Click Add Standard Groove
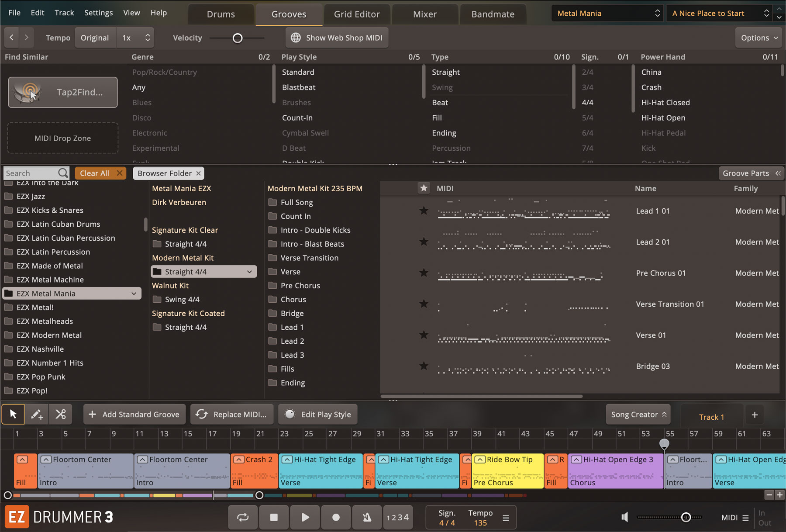The width and height of the screenshot is (786, 532). pyautogui.click(x=134, y=415)
